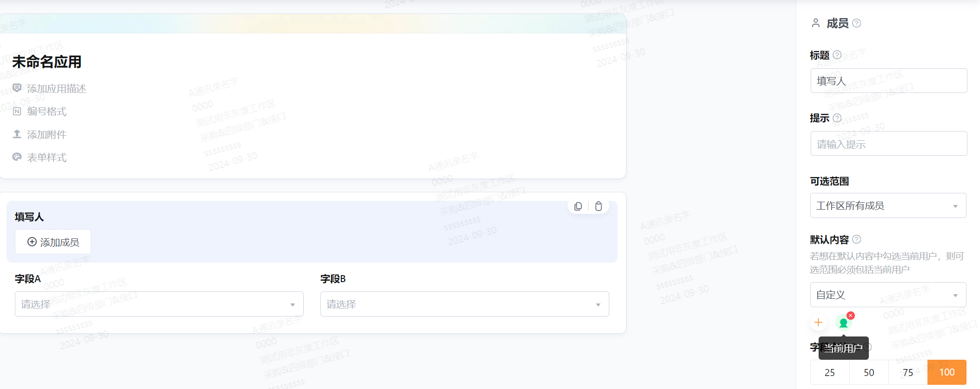Click 添加附件 to upload an attachment
Screen dimensions: 980x389
[40, 134]
